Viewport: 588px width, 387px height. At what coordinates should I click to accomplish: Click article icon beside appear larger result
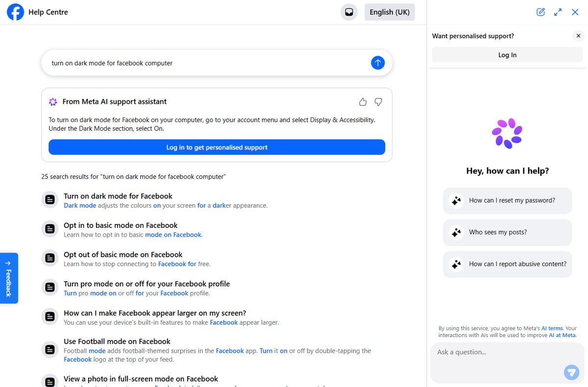click(x=50, y=316)
